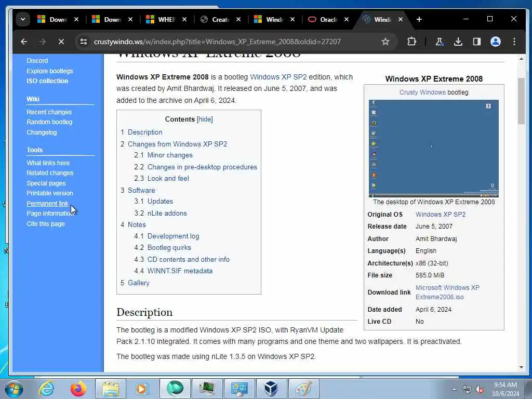Jump to Changes in pre-desktop procedures
The image size is (532, 399).
click(x=202, y=167)
